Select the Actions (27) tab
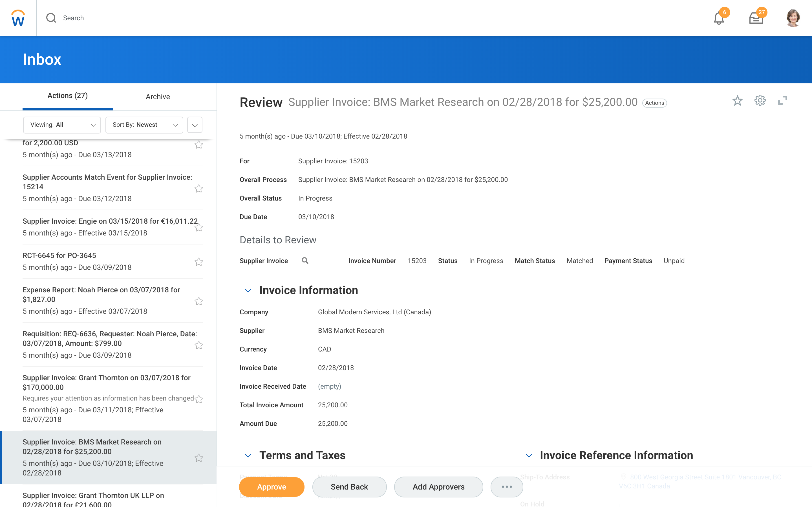Image resolution: width=812 pixels, height=507 pixels. tap(67, 96)
